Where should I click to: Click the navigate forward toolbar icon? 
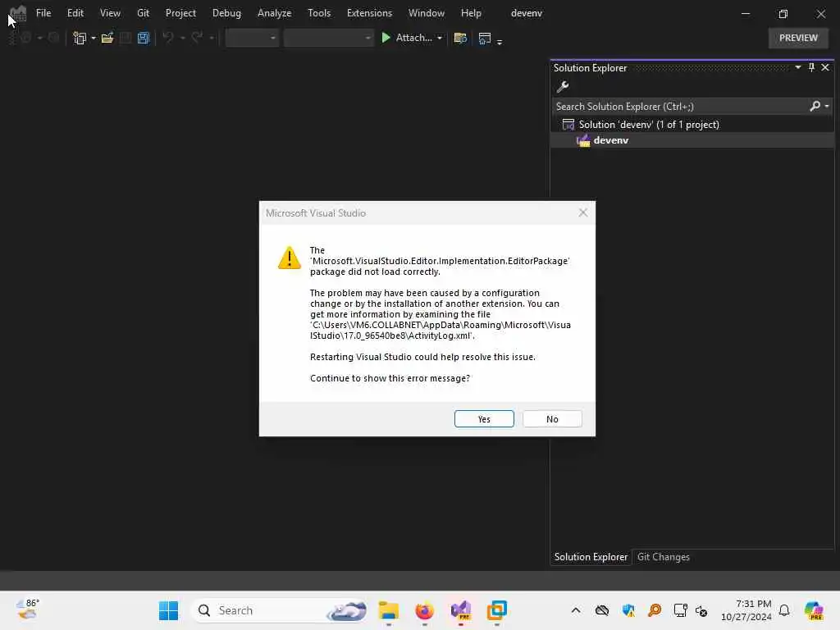coord(53,38)
